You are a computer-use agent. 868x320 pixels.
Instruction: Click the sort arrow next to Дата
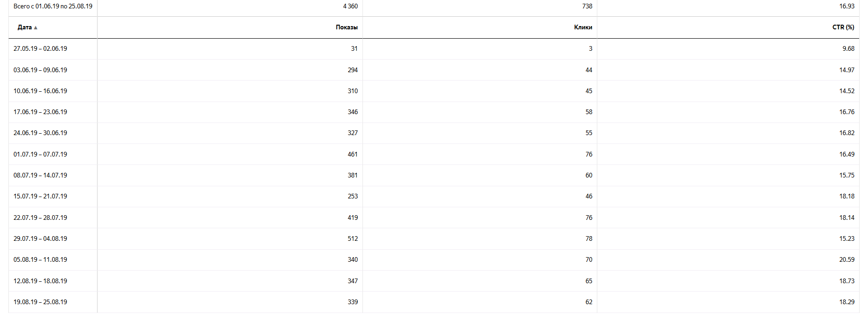coord(35,28)
